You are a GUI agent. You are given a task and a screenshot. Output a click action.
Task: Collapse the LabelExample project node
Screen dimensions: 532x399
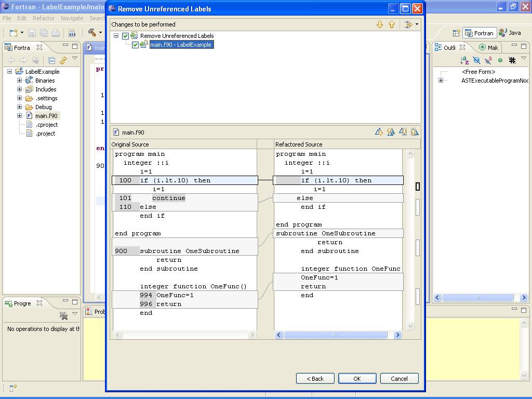click(x=10, y=72)
